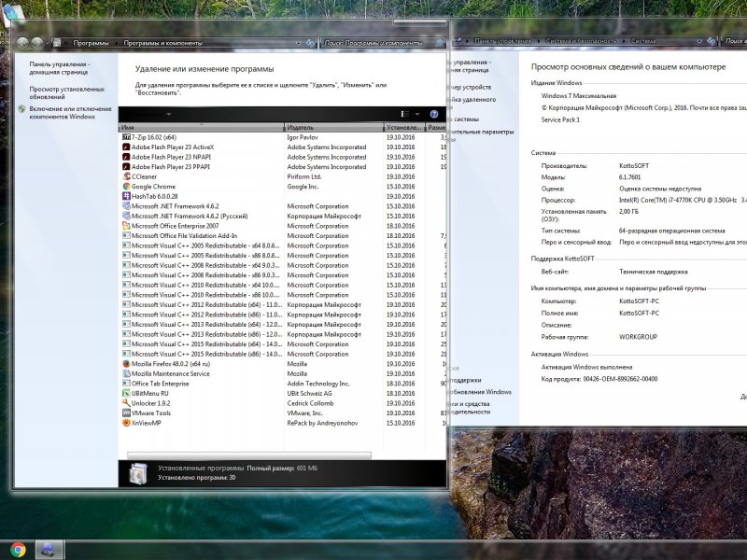This screenshot has width=747, height=560.
Task: Click the Forward arrow in Programs window
Action: point(36,43)
